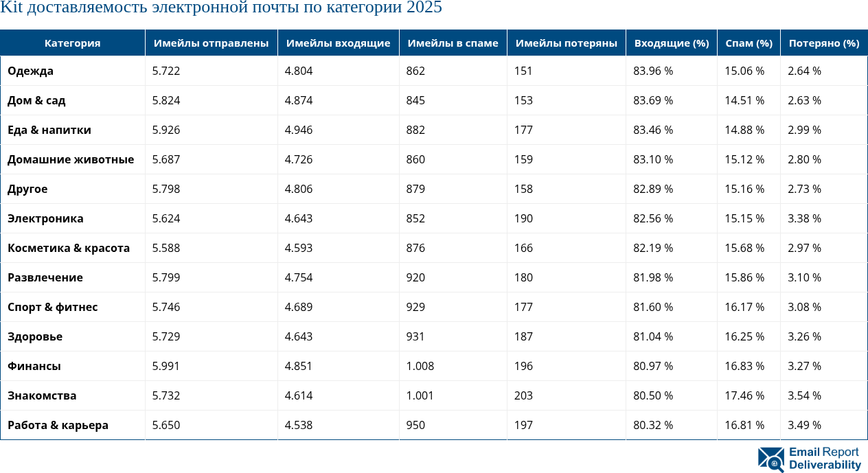Select the 'Имейлы отправлены' column header
Image resolution: width=868 pixels, height=473 pixels.
[x=212, y=43]
